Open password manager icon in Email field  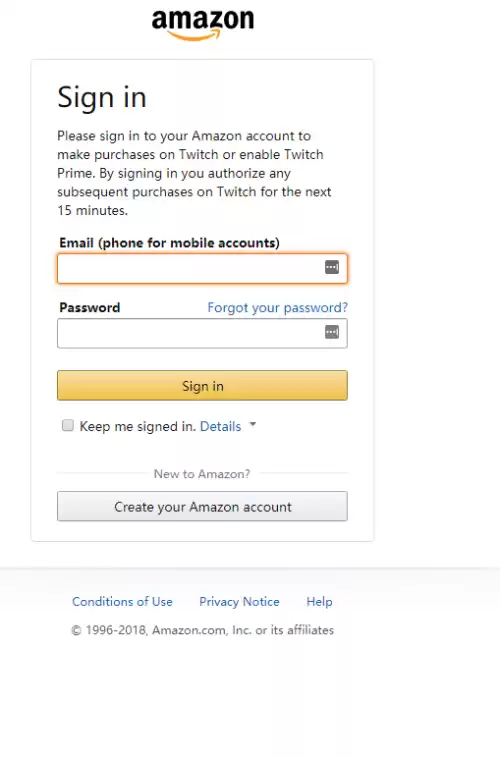pos(332,267)
